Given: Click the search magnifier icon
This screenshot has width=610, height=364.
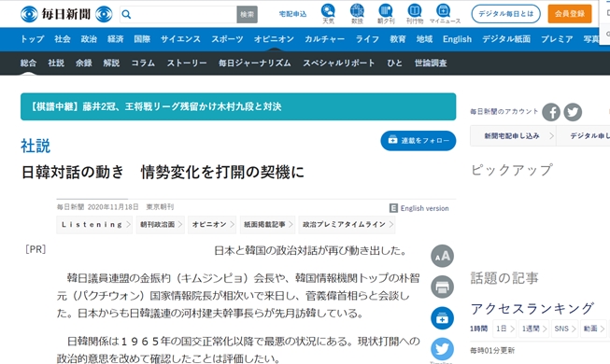Looking at the screenshot, I should pos(126,14).
